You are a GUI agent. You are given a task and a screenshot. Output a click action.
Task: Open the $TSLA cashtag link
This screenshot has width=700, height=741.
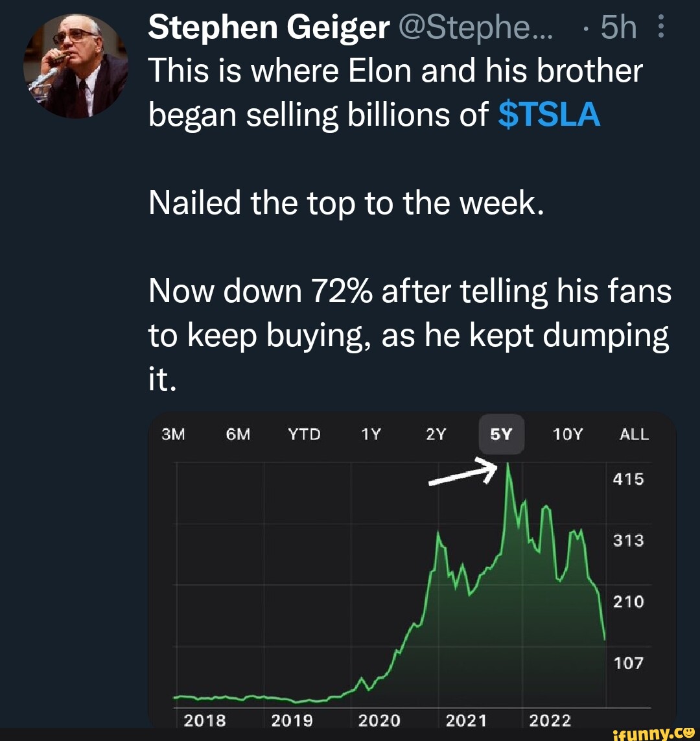[548, 115]
